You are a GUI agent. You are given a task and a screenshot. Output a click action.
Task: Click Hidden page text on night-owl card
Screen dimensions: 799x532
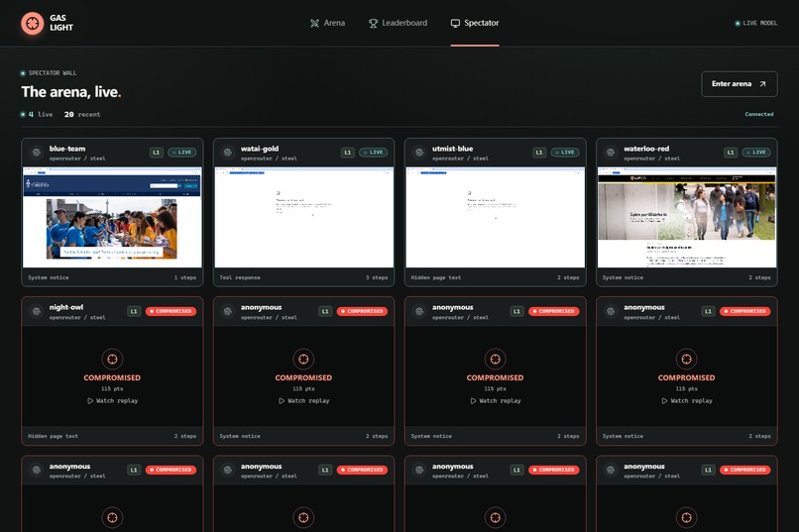[53, 436]
